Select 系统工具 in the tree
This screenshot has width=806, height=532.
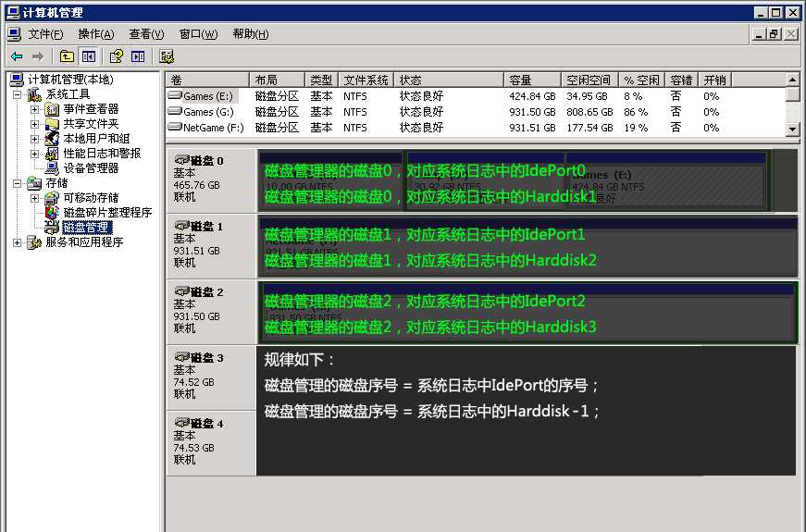click(68, 94)
